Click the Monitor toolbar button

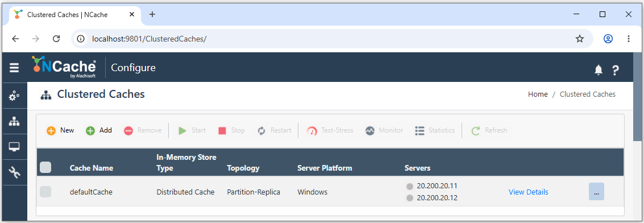[x=384, y=131]
